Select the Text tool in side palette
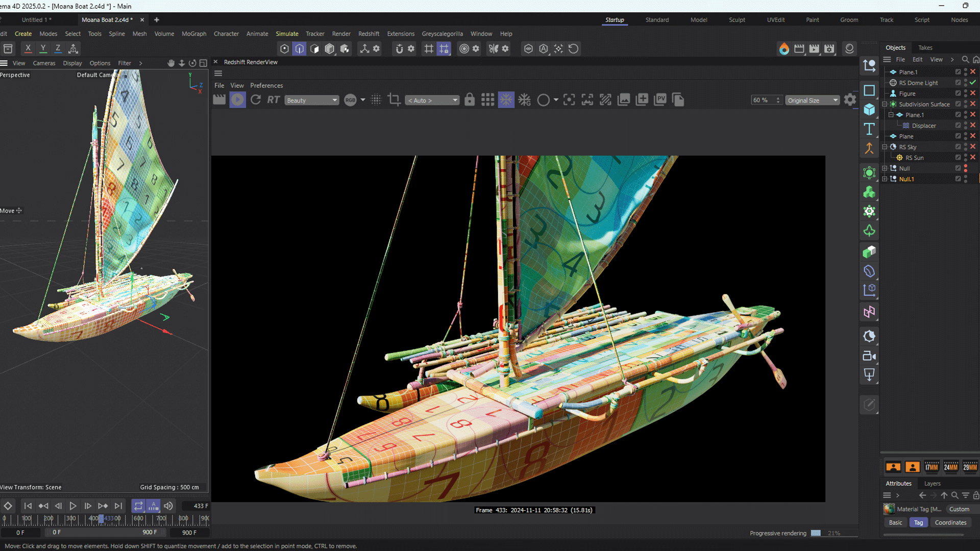This screenshot has width=980, height=551. coord(869,129)
